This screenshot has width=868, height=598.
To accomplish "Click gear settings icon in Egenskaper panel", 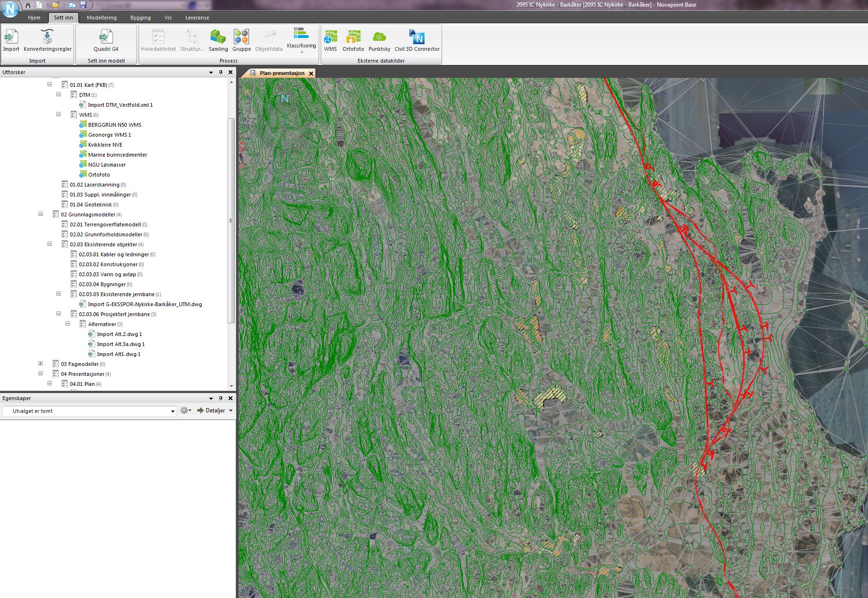I will (x=184, y=411).
